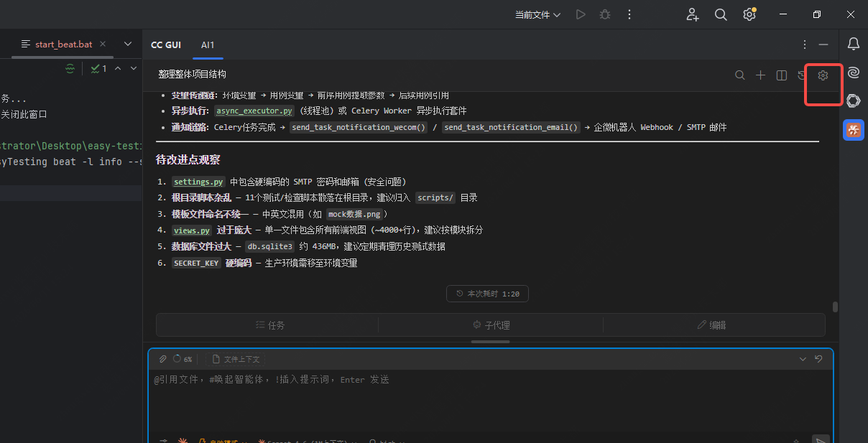Open the Notifications bell in right sidebar
This screenshot has height=443, width=868.
pos(854,45)
